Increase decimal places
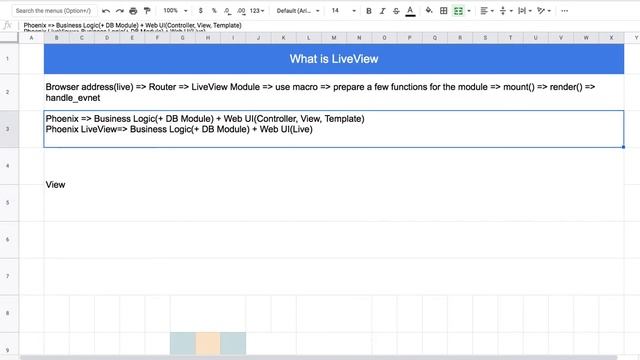This screenshot has height=360, width=640. [x=241, y=11]
